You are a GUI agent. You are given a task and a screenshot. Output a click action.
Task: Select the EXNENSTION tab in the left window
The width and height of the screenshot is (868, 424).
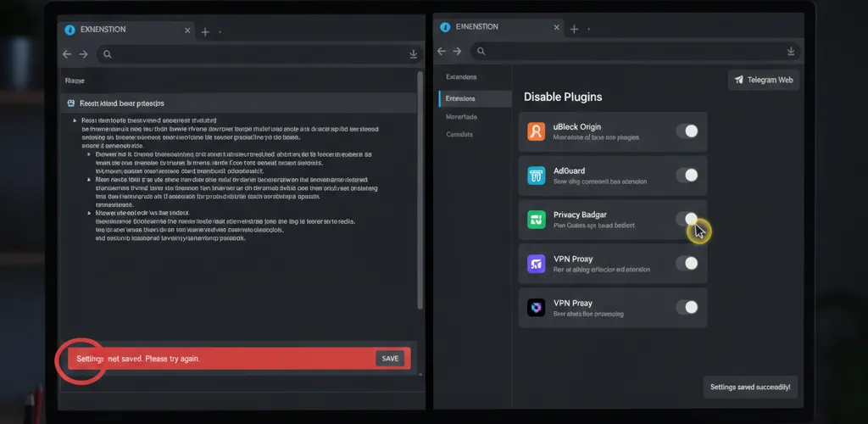[127, 31]
